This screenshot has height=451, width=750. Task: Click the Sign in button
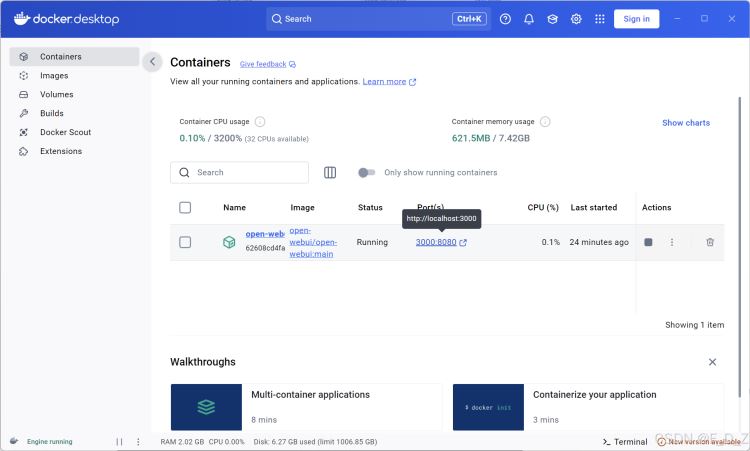636,19
